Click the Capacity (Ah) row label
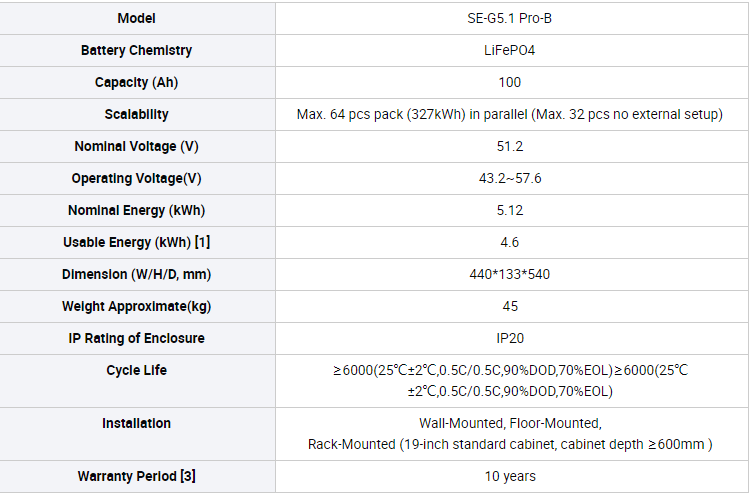This screenshot has height=494, width=750. pos(136,82)
